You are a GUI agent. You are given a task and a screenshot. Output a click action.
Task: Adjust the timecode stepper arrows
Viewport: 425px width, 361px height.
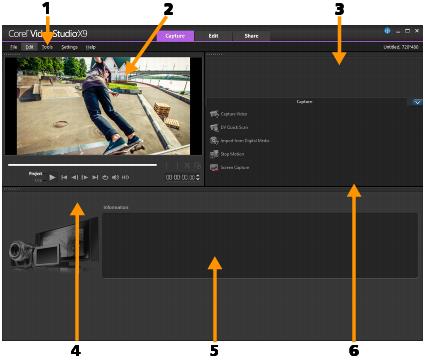pos(198,177)
